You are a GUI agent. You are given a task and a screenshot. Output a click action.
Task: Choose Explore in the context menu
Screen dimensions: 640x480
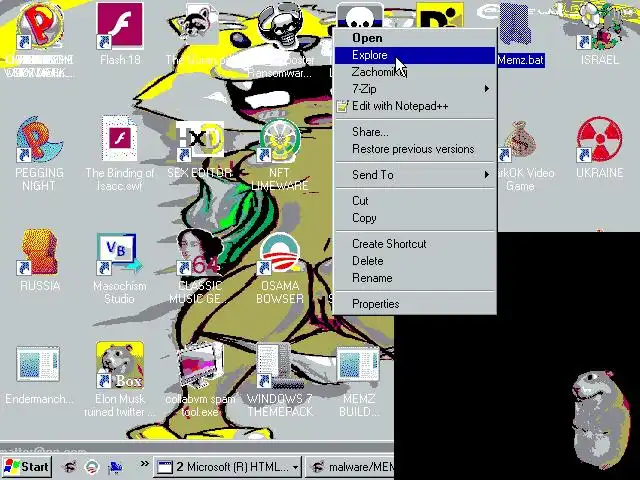tap(415, 55)
